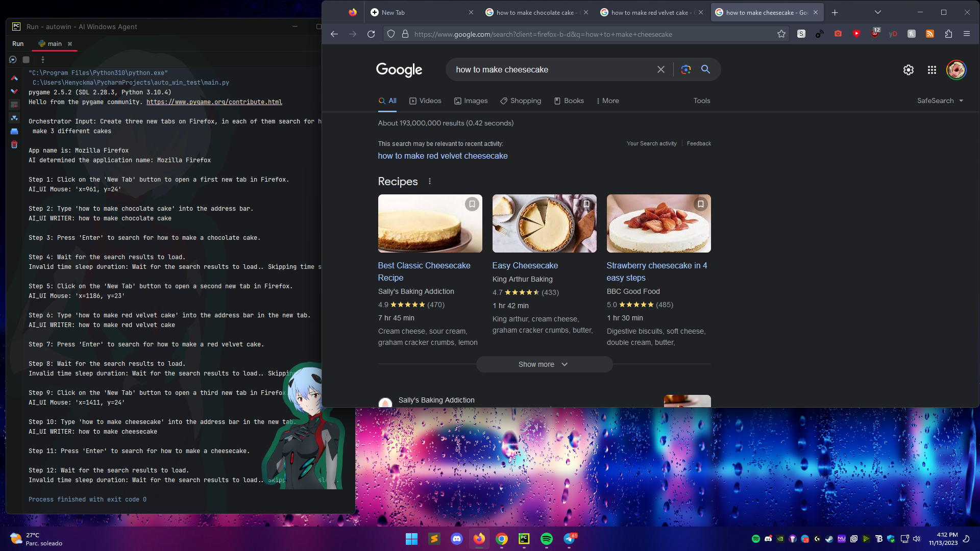
Task: Select the Images search filter tab
Action: pyautogui.click(x=471, y=101)
